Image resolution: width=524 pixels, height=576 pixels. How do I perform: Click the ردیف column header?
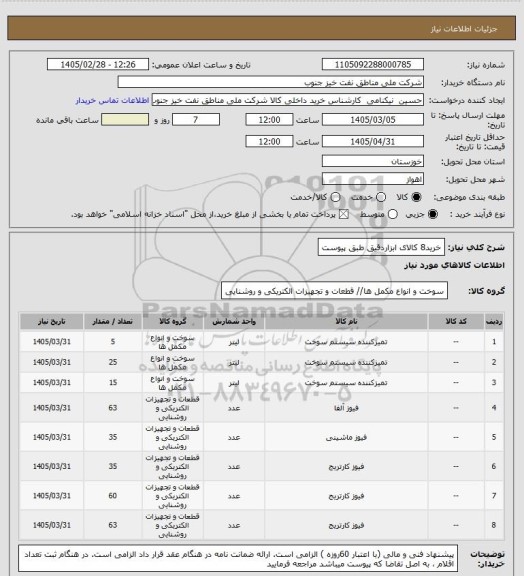click(494, 321)
